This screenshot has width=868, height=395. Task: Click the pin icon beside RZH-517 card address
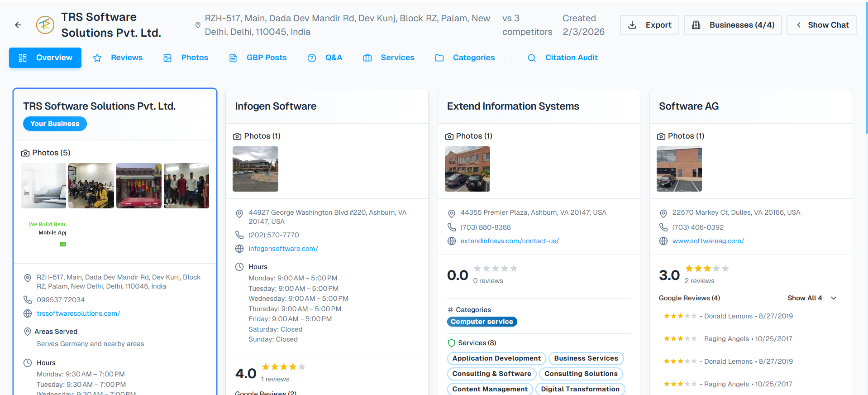28,278
